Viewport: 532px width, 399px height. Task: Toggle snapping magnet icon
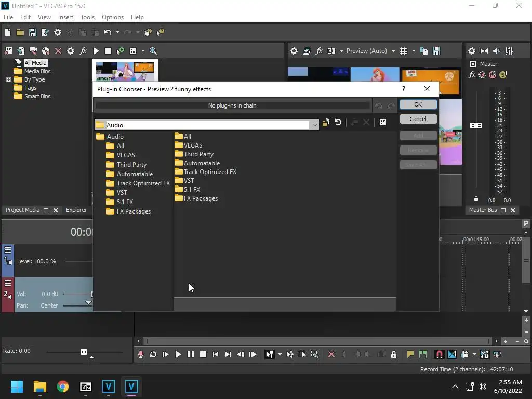point(439,354)
